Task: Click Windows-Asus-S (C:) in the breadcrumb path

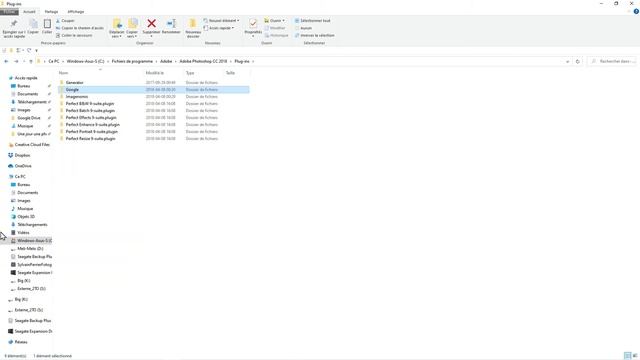Action: 85,61
